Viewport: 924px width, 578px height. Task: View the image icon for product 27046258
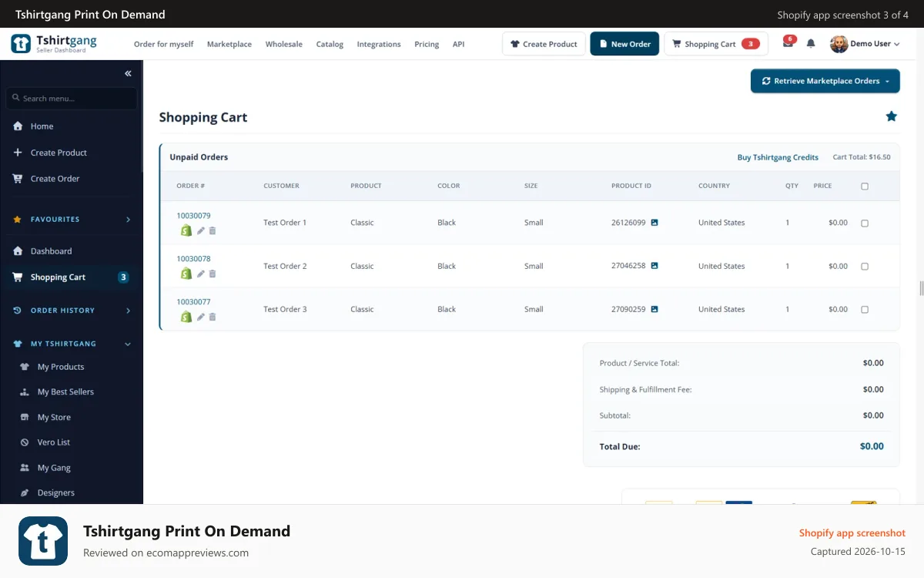click(654, 266)
